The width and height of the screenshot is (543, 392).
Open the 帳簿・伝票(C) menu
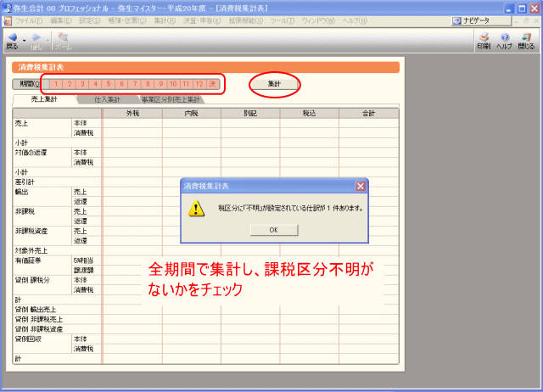tap(127, 20)
